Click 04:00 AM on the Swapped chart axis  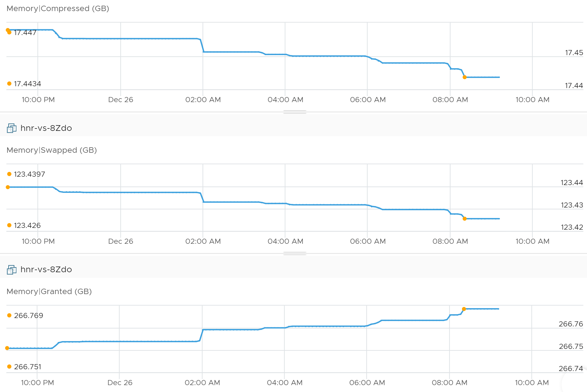pyautogui.click(x=285, y=241)
